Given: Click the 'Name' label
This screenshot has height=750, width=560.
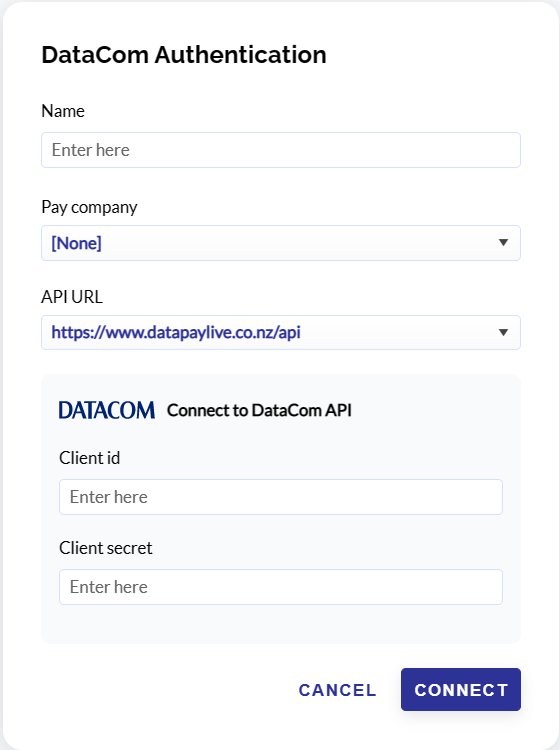Looking at the screenshot, I should [x=63, y=111].
